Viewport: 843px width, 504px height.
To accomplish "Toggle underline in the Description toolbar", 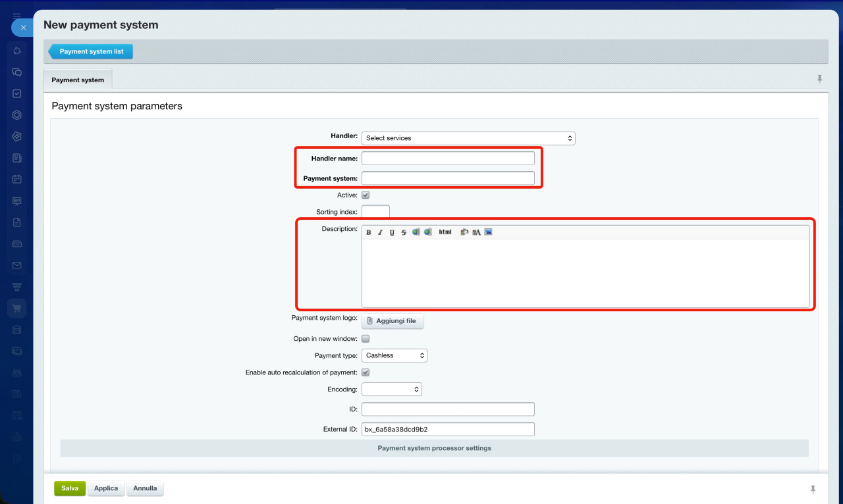I will [x=392, y=232].
